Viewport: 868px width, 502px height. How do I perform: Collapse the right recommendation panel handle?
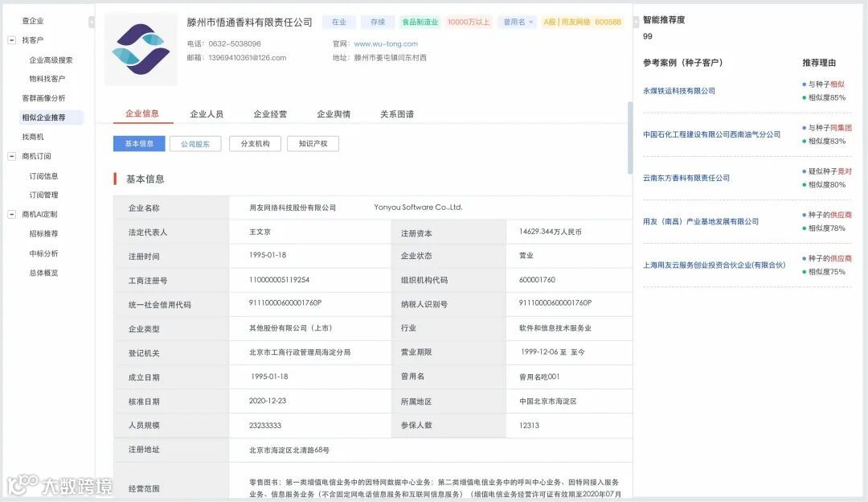coord(636,22)
